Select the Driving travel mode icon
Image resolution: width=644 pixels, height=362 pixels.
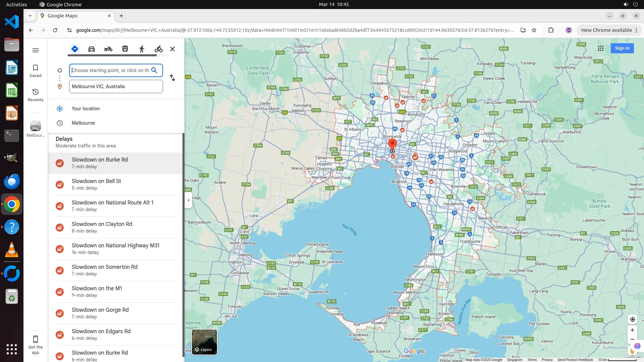(x=92, y=49)
